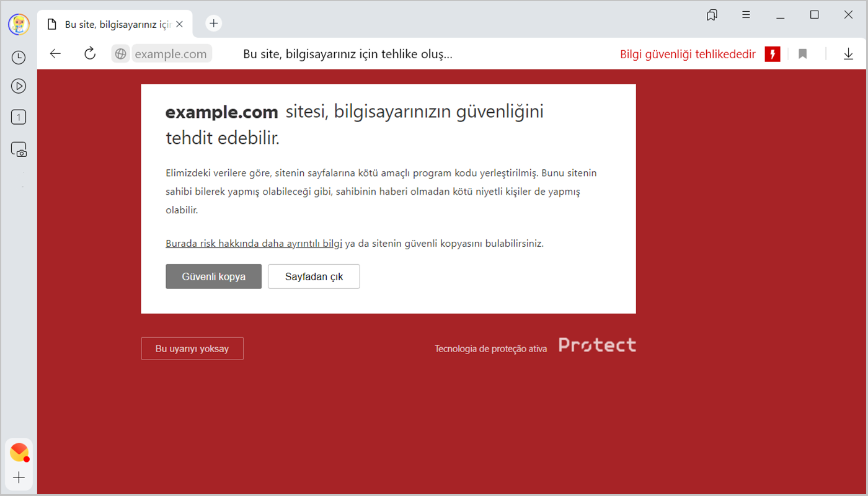Go back using the back arrow
Image resolution: width=868 pixels, height=496 pixels.
(56, 53)
